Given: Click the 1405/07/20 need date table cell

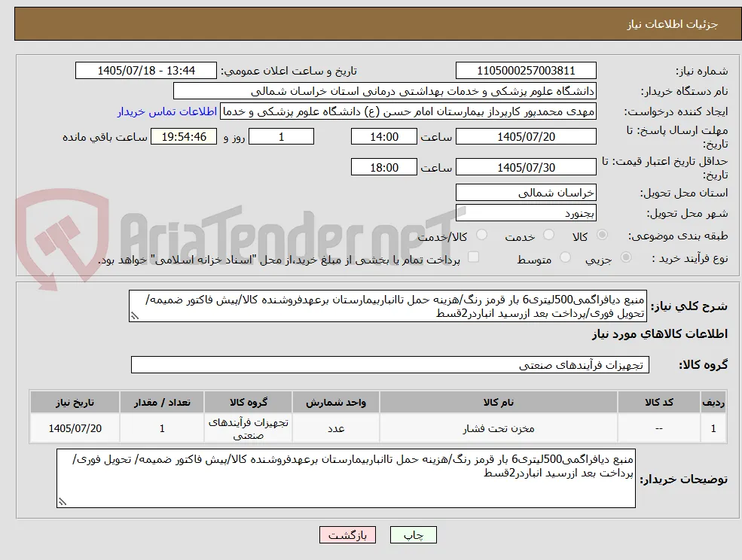Looking at the screenshot, I should 75,428.
